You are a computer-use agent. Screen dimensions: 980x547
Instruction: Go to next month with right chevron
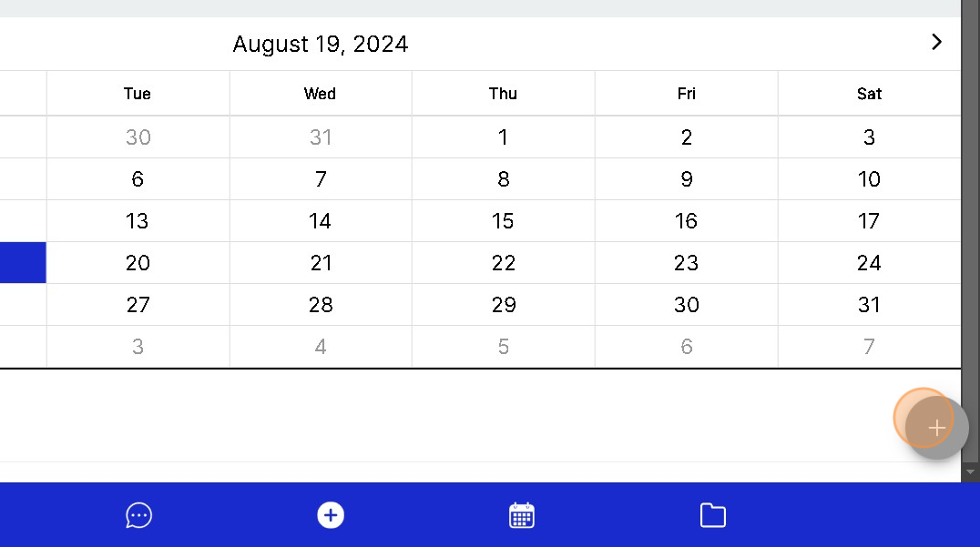[x=936, y=42]
